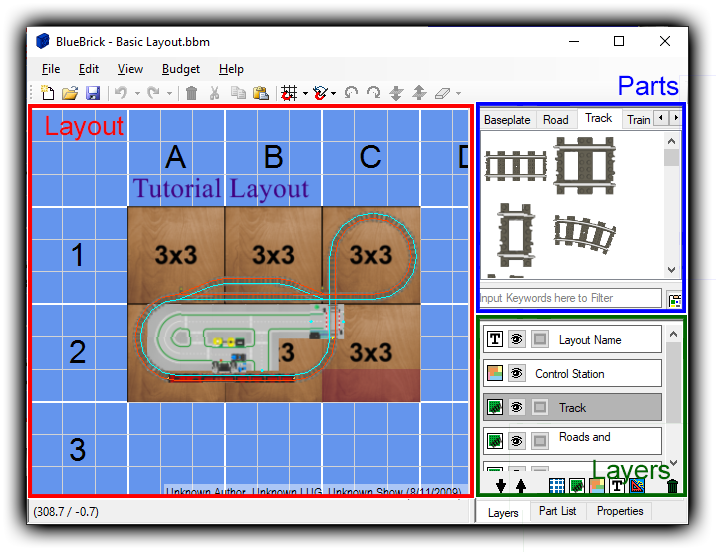The width and height of the screenshot is (716, 552).
Task: Open the grid snap size dropdown
Action: 305,94
